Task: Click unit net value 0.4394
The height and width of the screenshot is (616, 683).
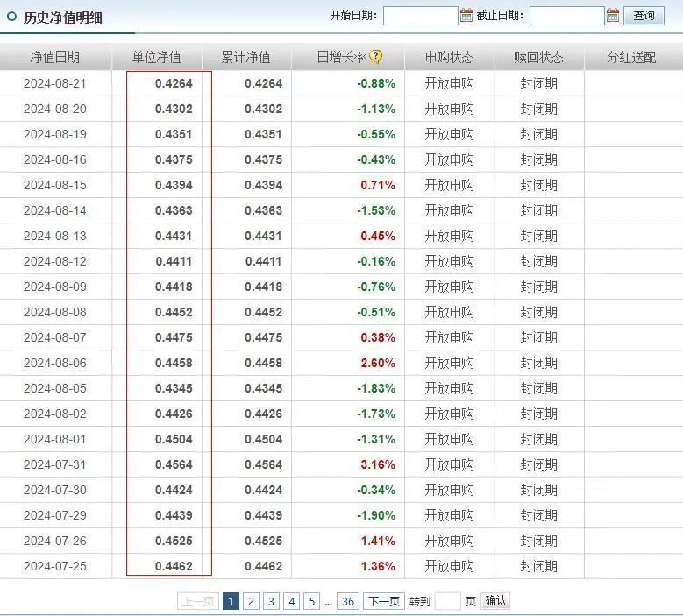Action: 174,185
